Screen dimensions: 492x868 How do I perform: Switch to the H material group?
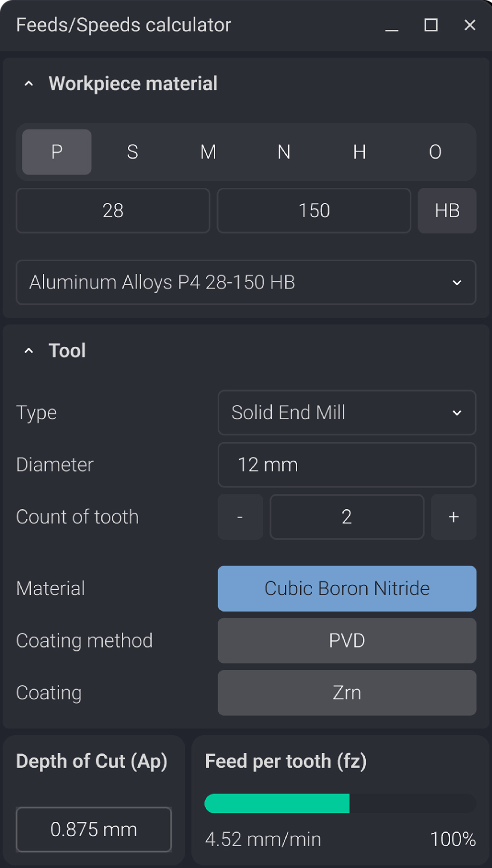coord(359,152)
